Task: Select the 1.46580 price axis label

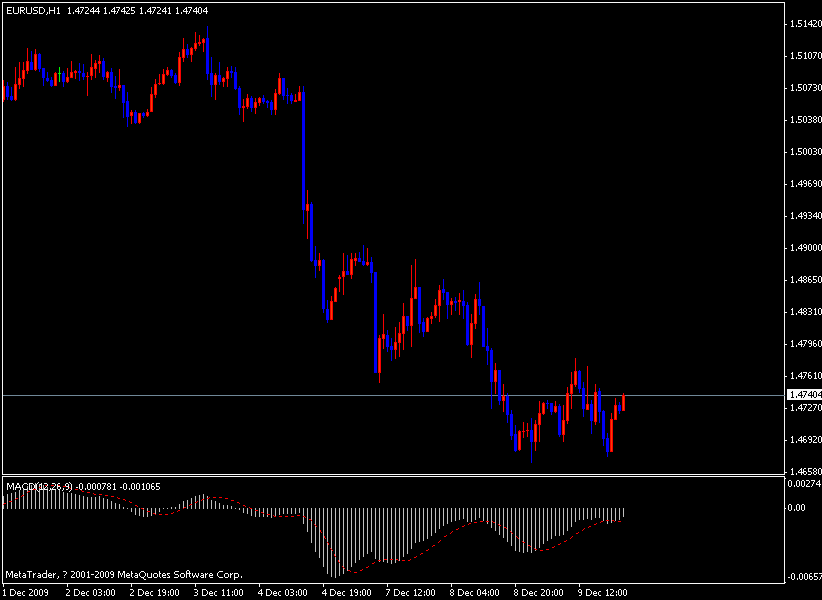Action: coord(805,472)
